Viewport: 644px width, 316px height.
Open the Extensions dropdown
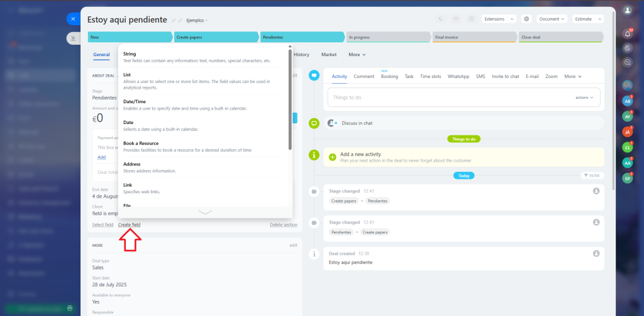[x=499, y=19]
